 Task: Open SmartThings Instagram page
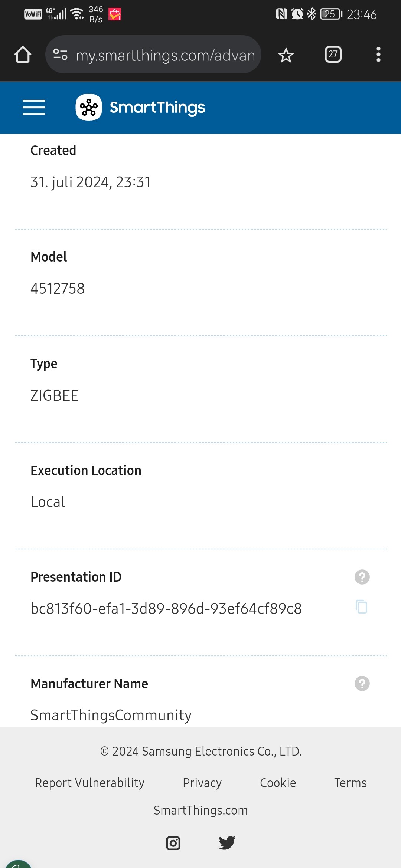pos(173,843)
